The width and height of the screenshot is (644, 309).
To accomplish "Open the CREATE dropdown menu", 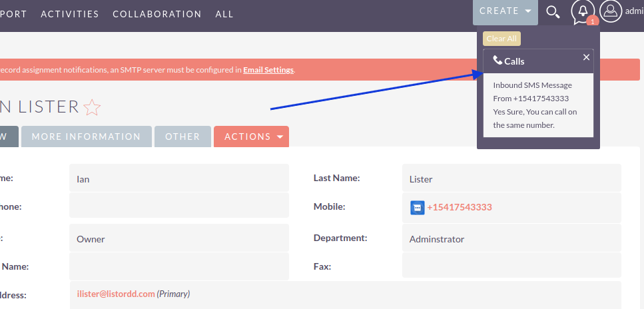I will click(x=505, y=11).
